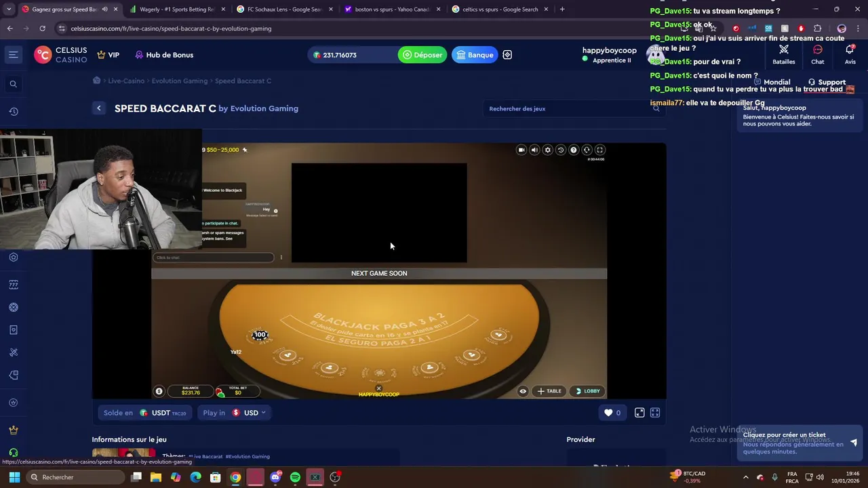Click the theater mode expand icon
Viewport: 868px width, 488px height.
click(x=639, y=413)
